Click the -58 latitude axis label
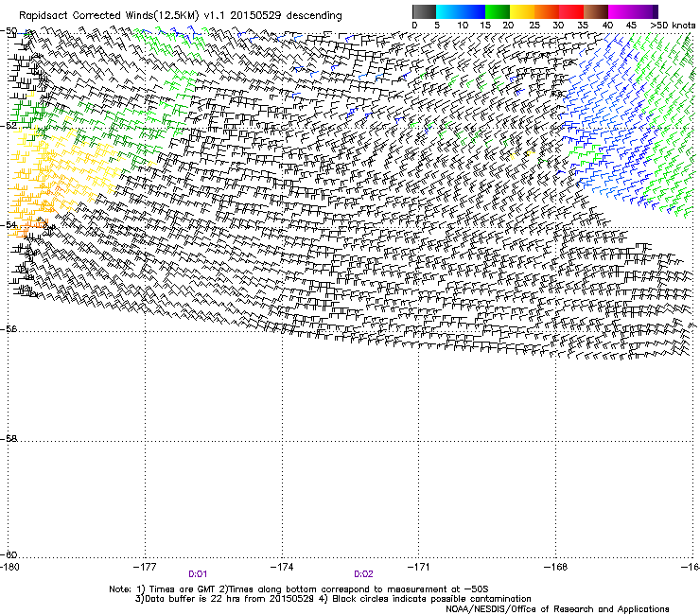The height and width of the screenshot is (615, 700). click(x=9, y=439)
